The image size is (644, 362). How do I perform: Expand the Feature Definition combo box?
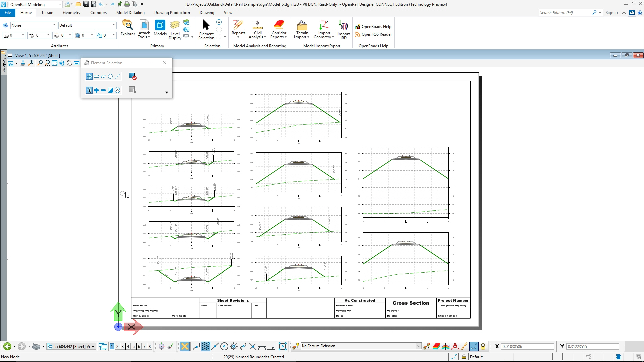point(418,346)
